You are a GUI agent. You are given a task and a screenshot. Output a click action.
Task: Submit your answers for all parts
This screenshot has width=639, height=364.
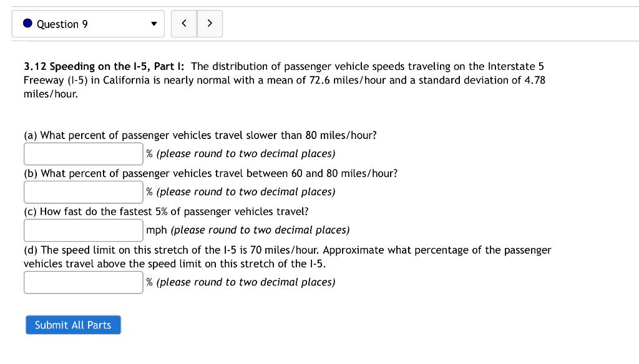pos(73,325)
